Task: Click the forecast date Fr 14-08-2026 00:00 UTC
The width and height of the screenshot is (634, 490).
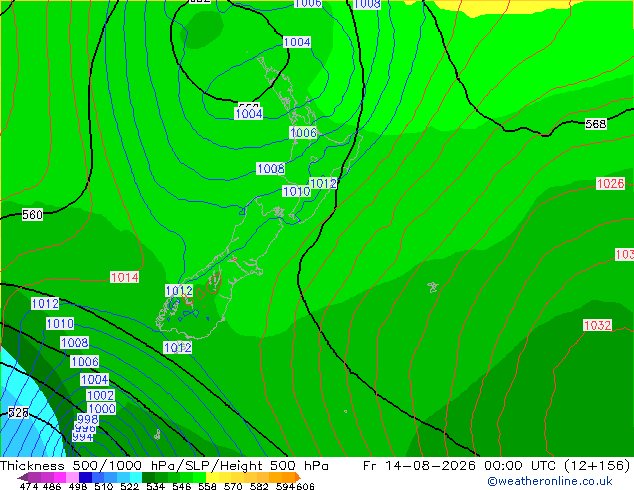Action: tap(461, 466)
